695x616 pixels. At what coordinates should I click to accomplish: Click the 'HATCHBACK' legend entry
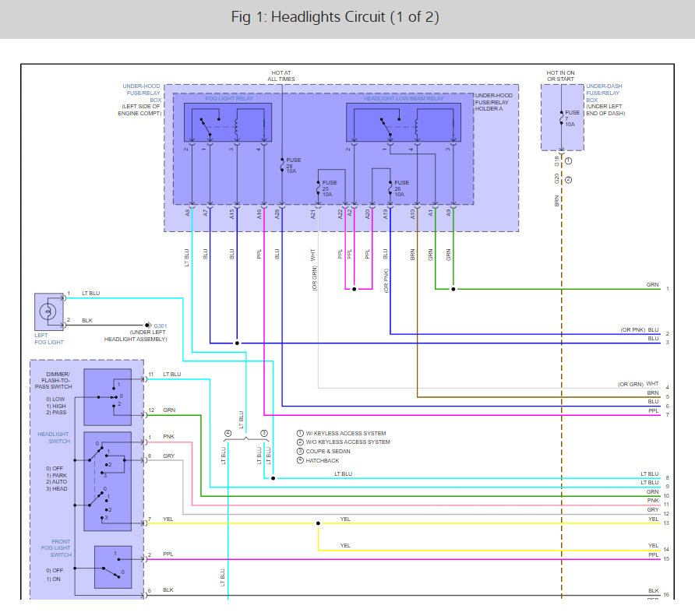click(x=323, y=460)
